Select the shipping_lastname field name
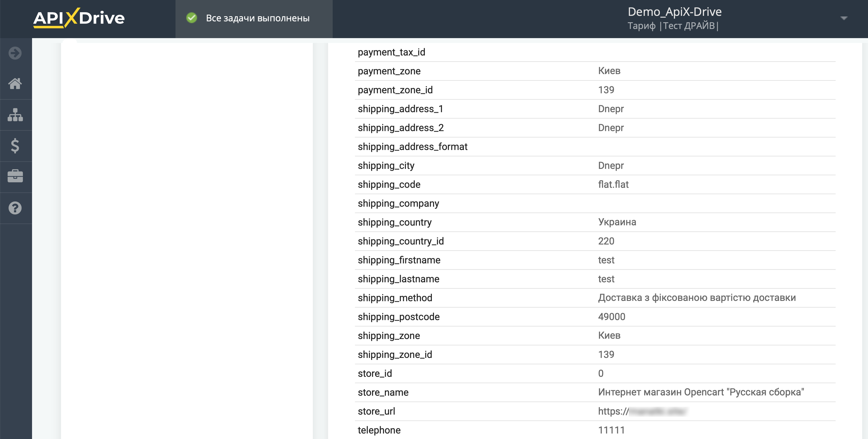 398,279
